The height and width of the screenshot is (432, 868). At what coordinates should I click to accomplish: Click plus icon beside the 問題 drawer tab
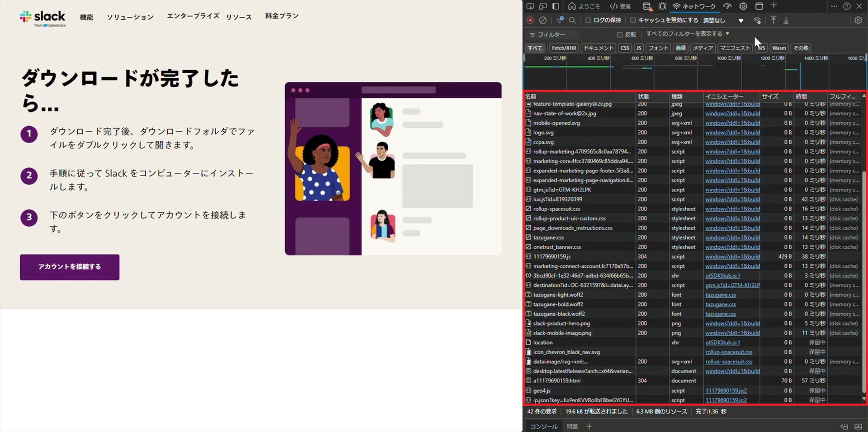click(589, 426)
